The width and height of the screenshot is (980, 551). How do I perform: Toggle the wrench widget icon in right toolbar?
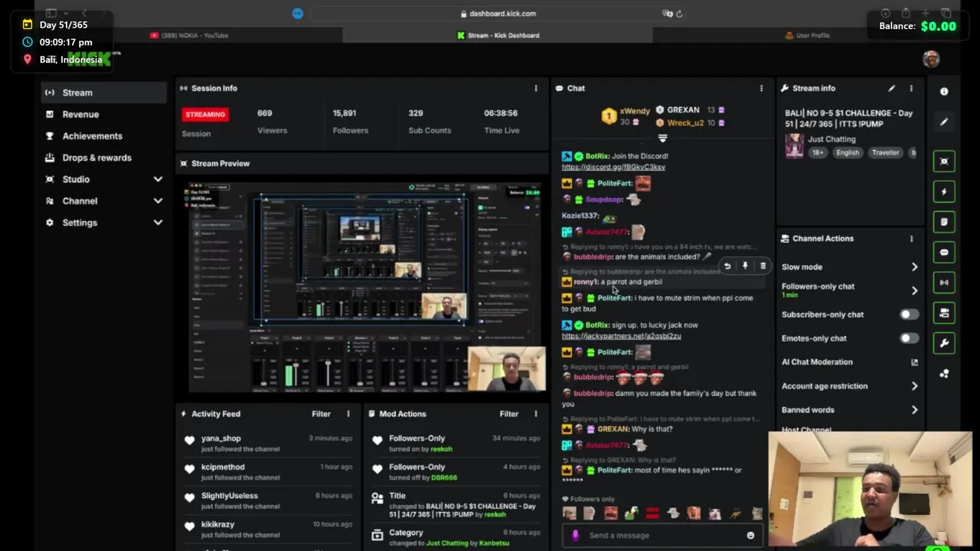[x=944, y=343]
